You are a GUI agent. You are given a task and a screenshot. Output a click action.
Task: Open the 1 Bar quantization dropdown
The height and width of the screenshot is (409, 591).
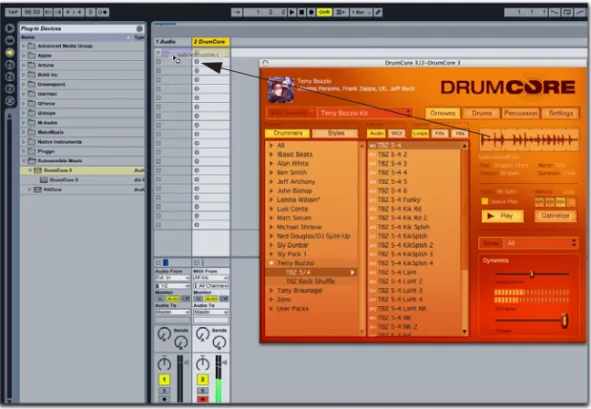point(361,12)
